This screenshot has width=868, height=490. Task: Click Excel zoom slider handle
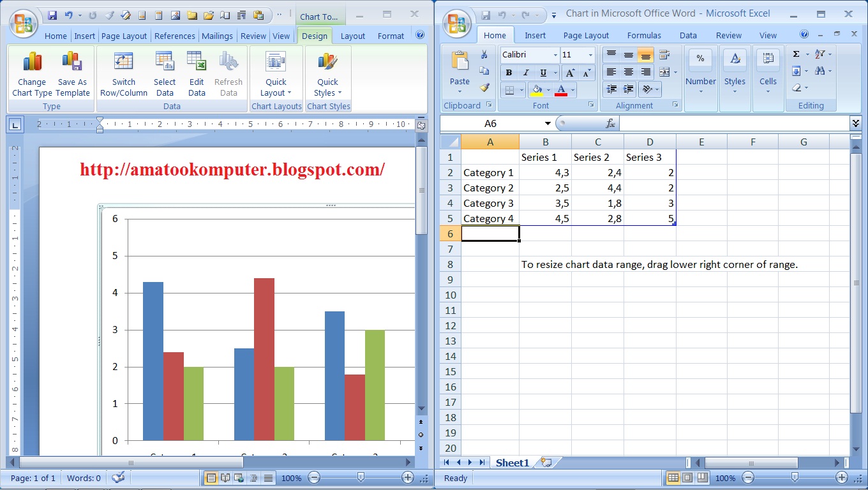click(795, 477)
